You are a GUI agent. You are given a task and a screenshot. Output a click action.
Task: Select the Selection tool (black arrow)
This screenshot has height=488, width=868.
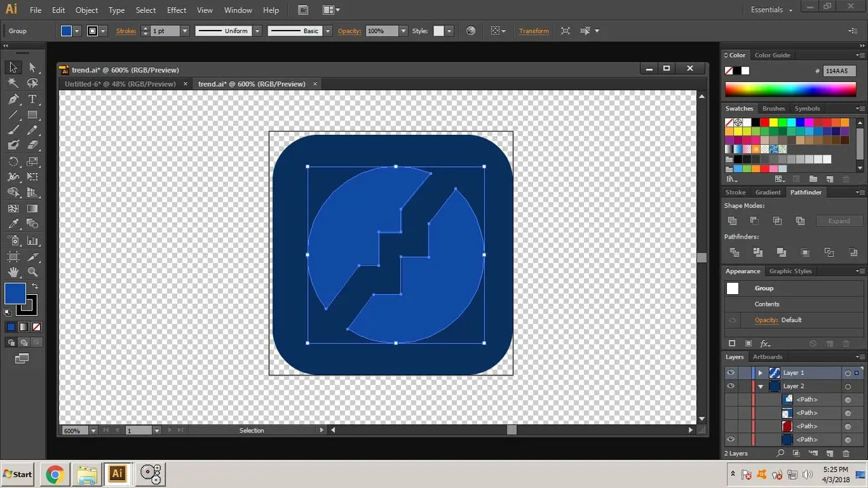pos(13,67)
